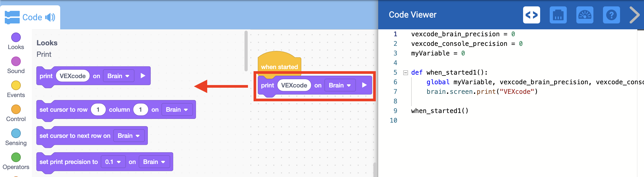The width and height of the screenshot is (644, 177).
Task: Mute the project sound speaker icon
Action: click(x=50, y=17)
